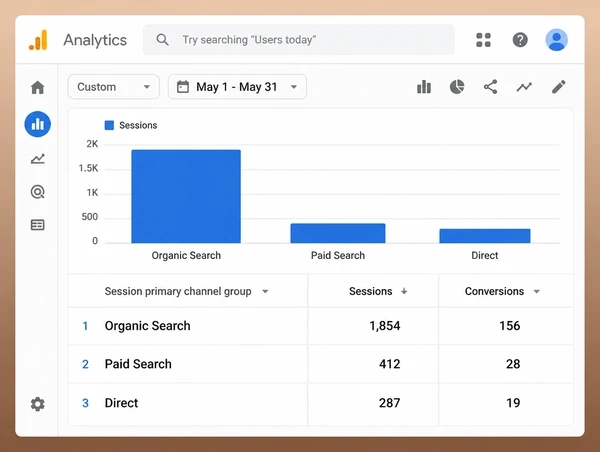The height and width of the screenshot is (452, 600).
Task: Open the Custom dropdown
Action: (114, 87)
